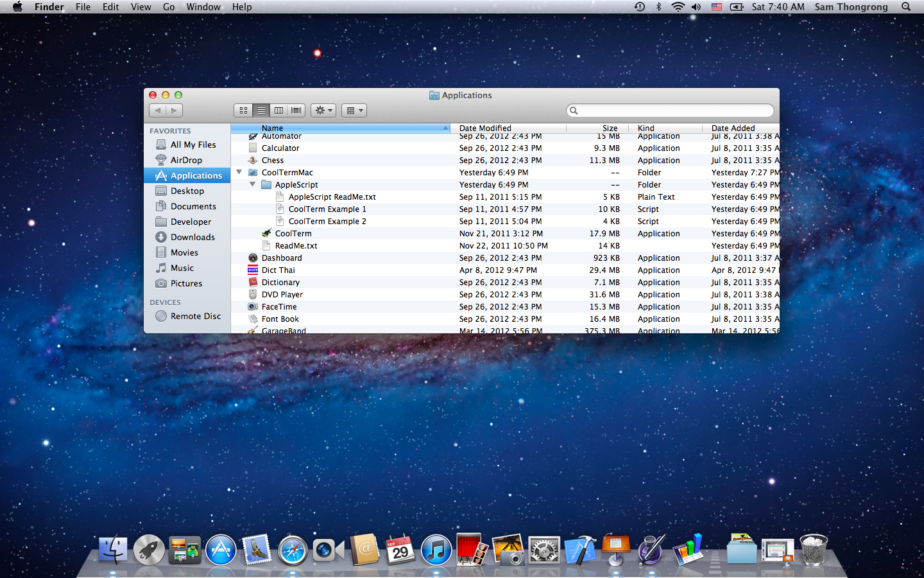Open Finder from the Dock

113,550
